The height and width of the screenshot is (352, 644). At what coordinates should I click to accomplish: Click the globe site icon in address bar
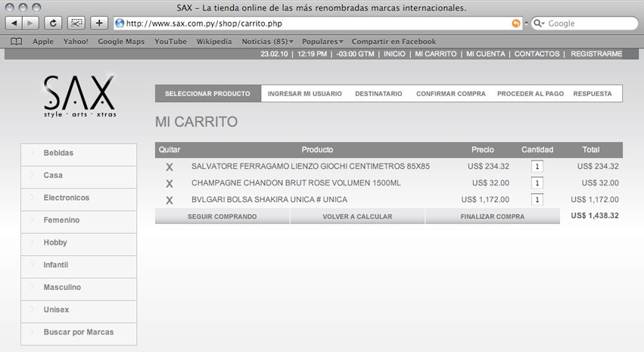click(120, 23)
